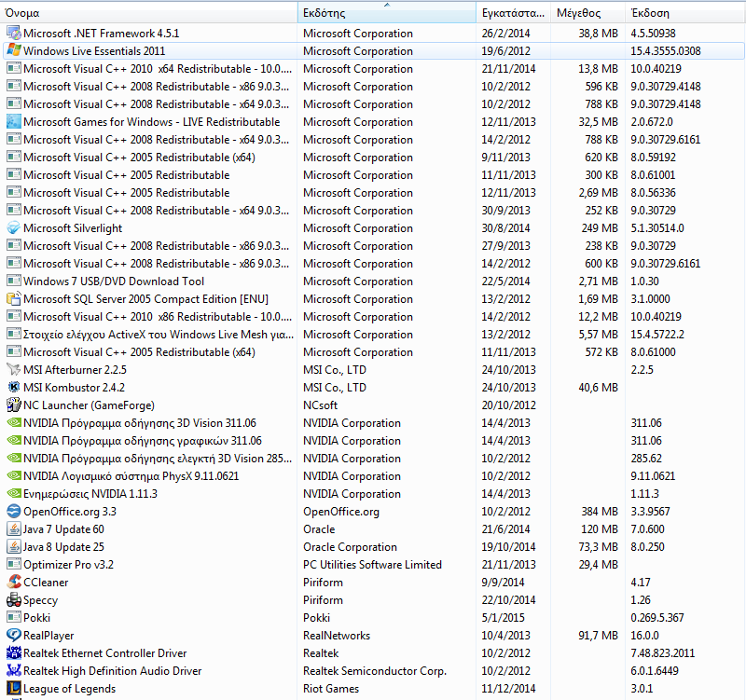Screen dimensions: 746x700
Task: Select Microsoft Visual C++ 2010 x64 Redistributable
Action: pos(374,68)
